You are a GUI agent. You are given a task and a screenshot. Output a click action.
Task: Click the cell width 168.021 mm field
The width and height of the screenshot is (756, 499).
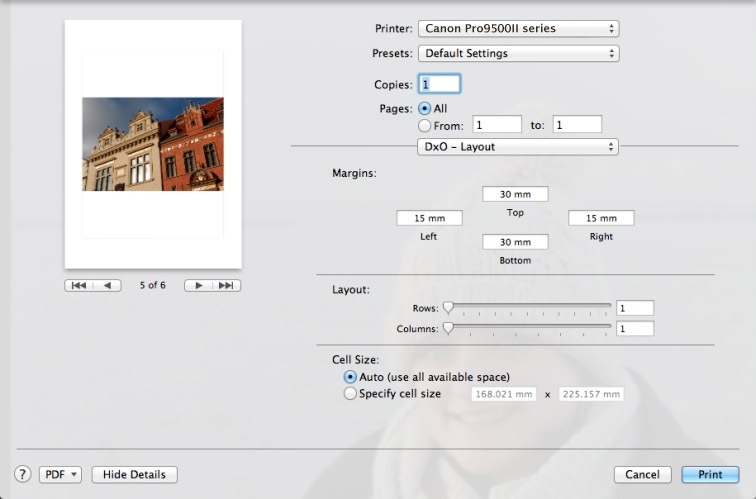click(x=504, y=394)
